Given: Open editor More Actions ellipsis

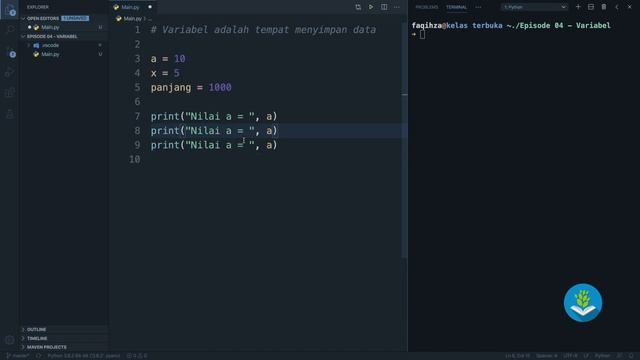Looking at the screenshot, I should [397, 7].
